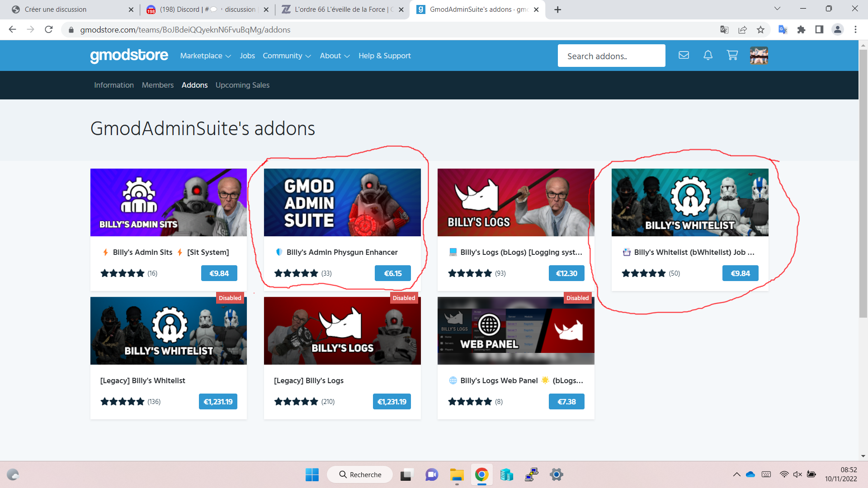The width and height of the screenshot is (868, 488).
Task: Click €12.30 price button
Action: click(x=566, y=273)
